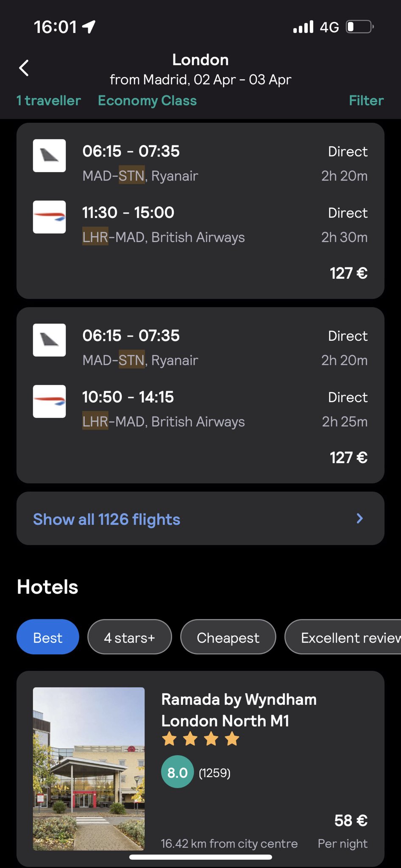Open the Filter menu
Viewport: 401px width, 868px height.
click(366, 101)
